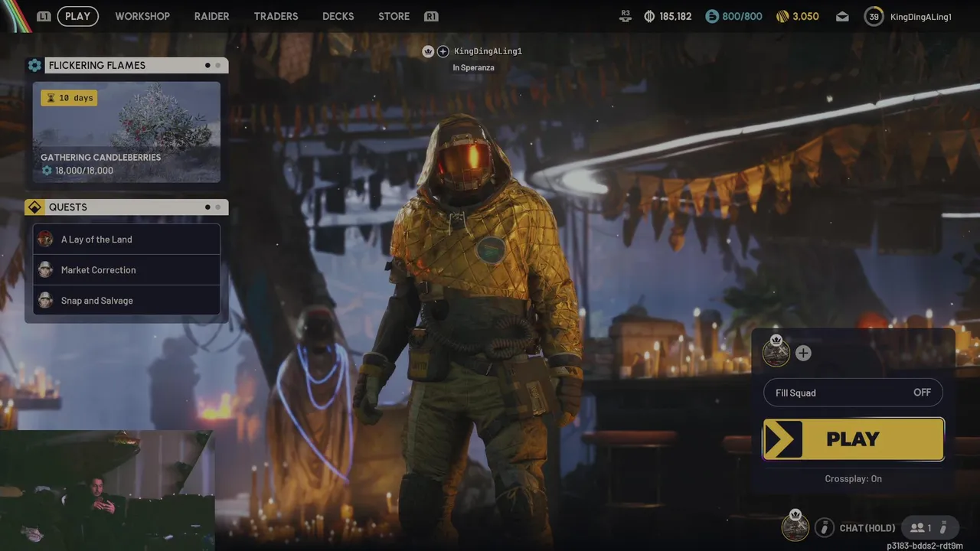Open the mail inbox envelope icon
980x551 pixels.
[x=842, y=17]
